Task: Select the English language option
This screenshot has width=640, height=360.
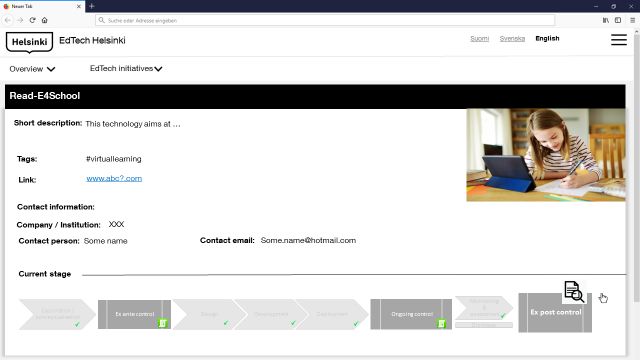Action: point(547,38)
